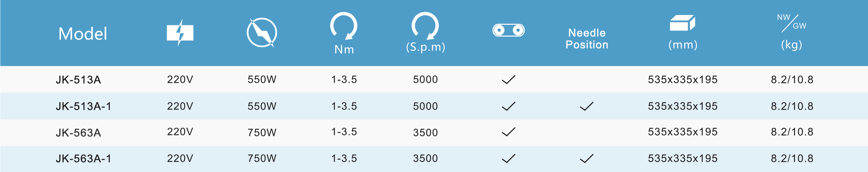The width and height of the screenshot is (868, 172).
Task: Click the NW/GW weight icon
Action: tap(792, 23)
